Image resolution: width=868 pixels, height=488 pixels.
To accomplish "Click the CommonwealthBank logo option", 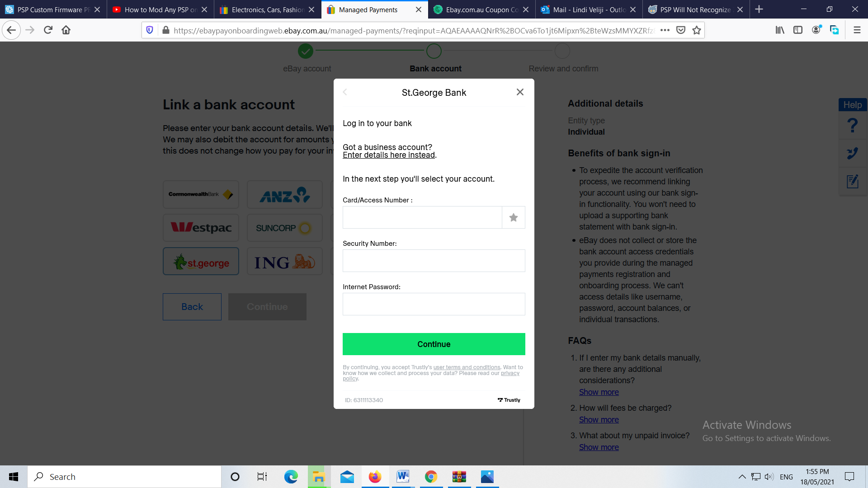I will coord(201,194).
